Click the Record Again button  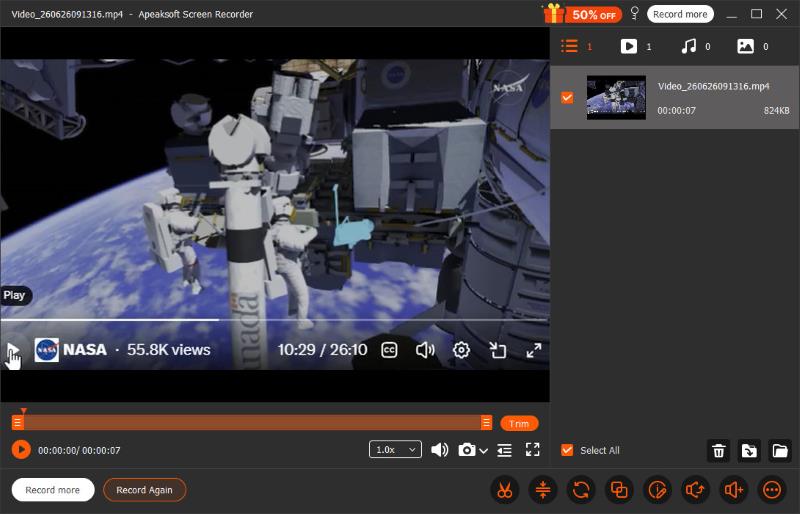[144, 490]
